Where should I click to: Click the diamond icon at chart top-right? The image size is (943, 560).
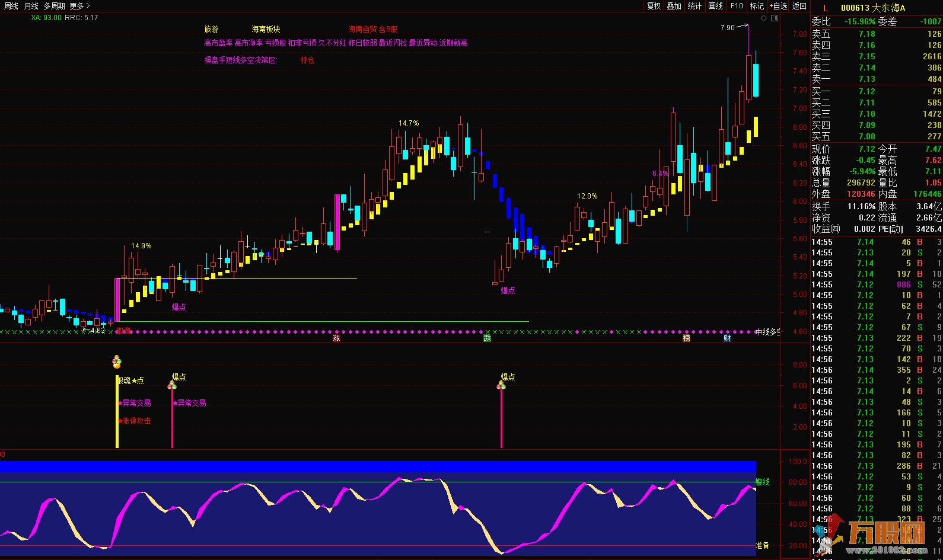(764, 18)
